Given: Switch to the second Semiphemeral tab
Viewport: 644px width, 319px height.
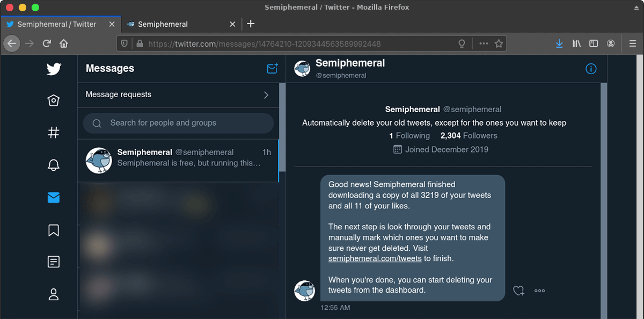Looking at the screenshot, I should (181, 24).
